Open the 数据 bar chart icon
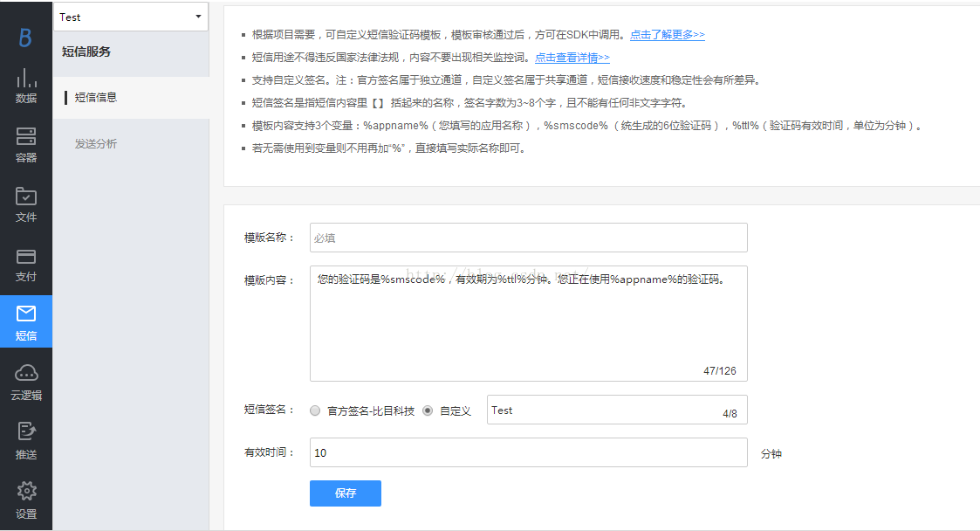 click(x=26, y=79)
